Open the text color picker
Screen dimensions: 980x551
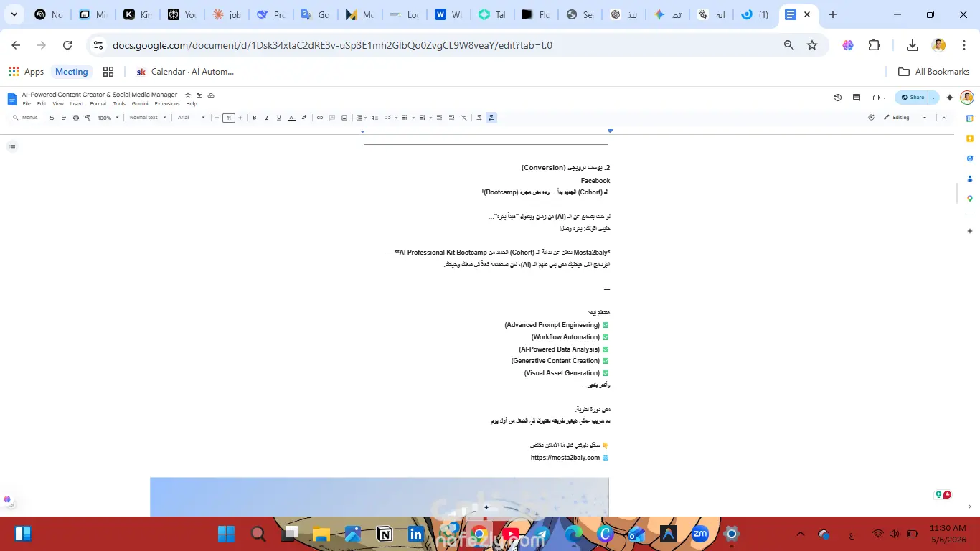(291, 118)
